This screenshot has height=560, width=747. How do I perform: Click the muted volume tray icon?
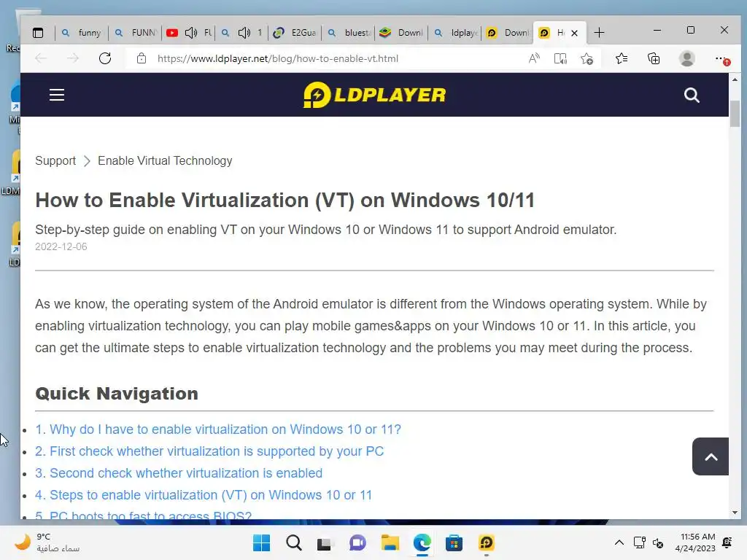[x=658, y=542]
